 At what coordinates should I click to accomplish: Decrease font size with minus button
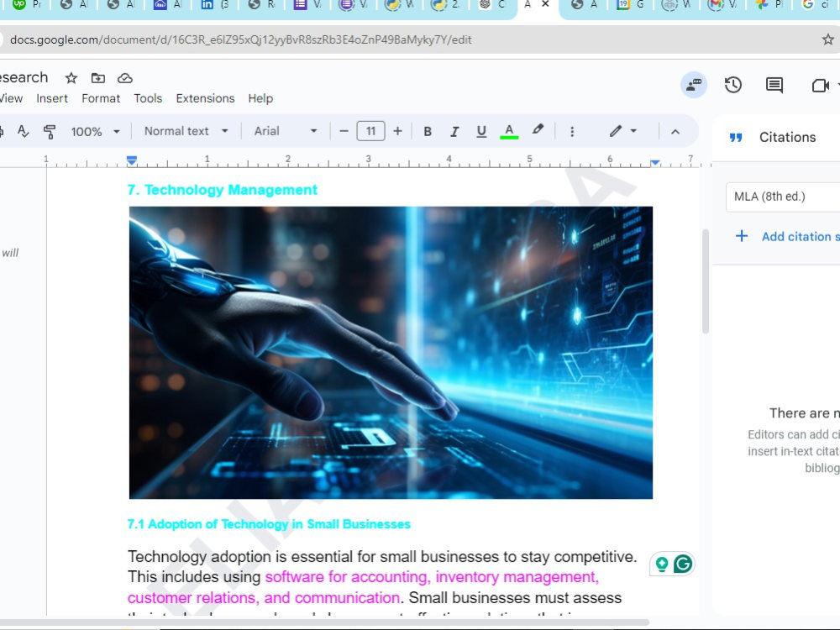(344, 131)
